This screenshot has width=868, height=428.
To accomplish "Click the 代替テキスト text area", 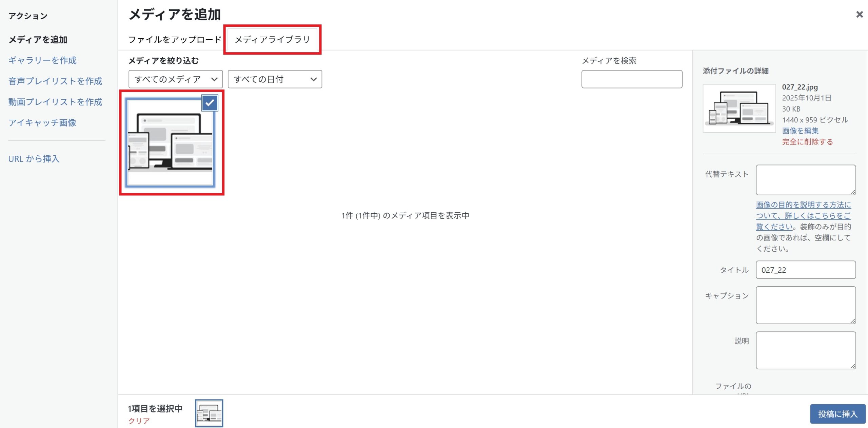I will pos(805,180).
